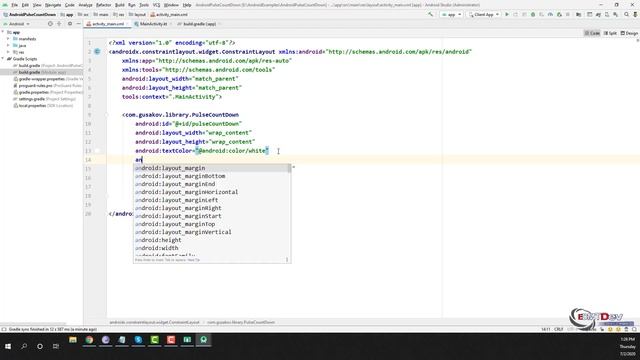Hide the Project panel with the minus icon
640x360 pixels.
pyautogui.click(x=78, y=24)
